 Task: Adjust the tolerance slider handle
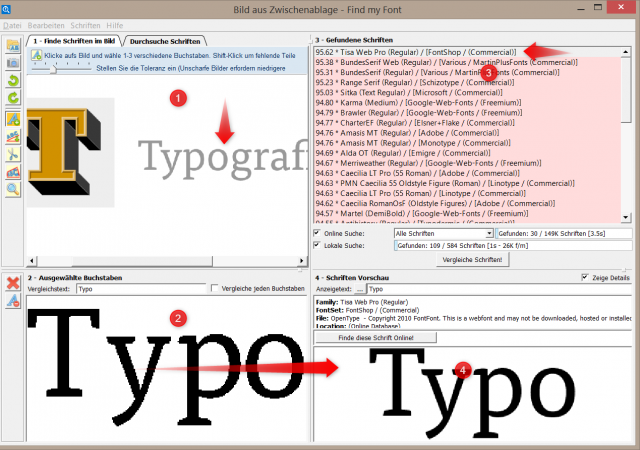click(53, 69)
